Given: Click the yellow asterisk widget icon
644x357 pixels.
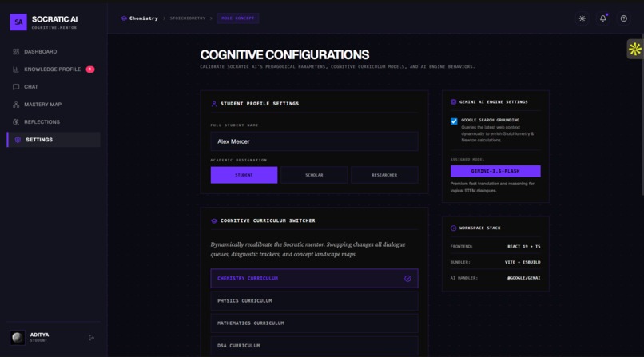Looking at the screenshot, I should 635,49.
